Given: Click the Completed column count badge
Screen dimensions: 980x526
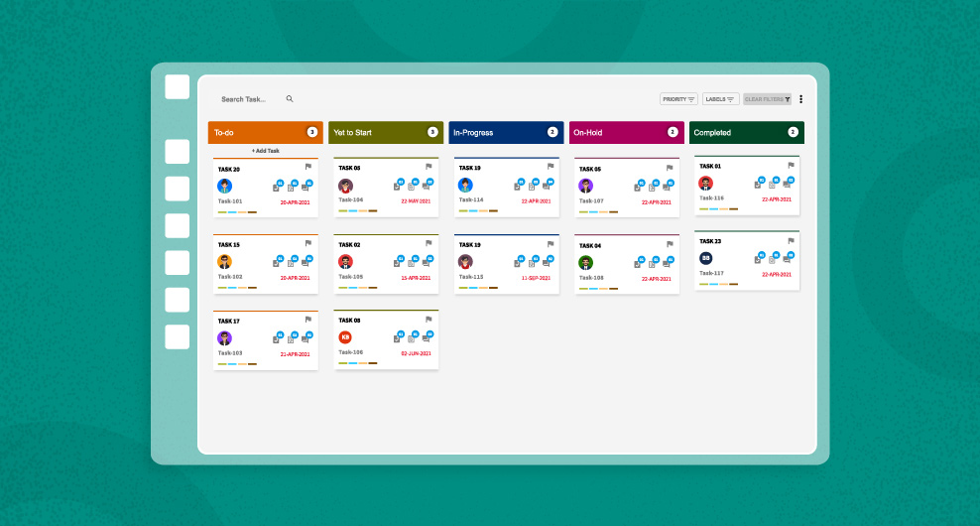Looking at the screenshot, I should tap(794, 132).
